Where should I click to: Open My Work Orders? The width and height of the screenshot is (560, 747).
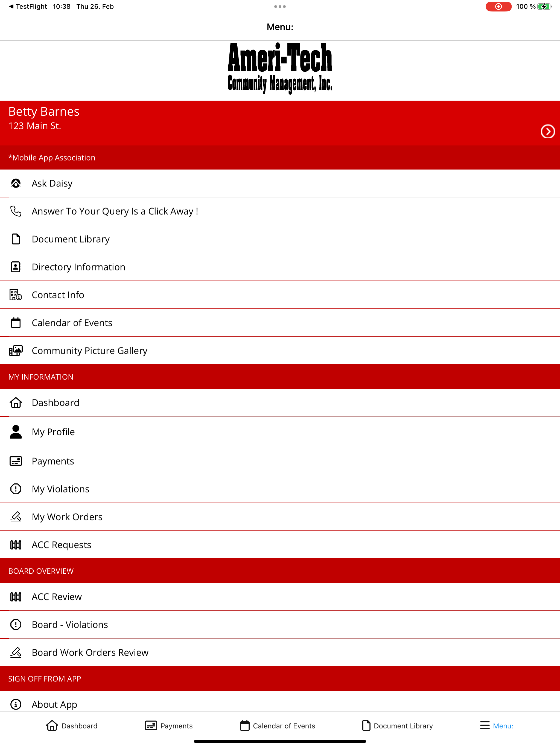tap(280, 517)
